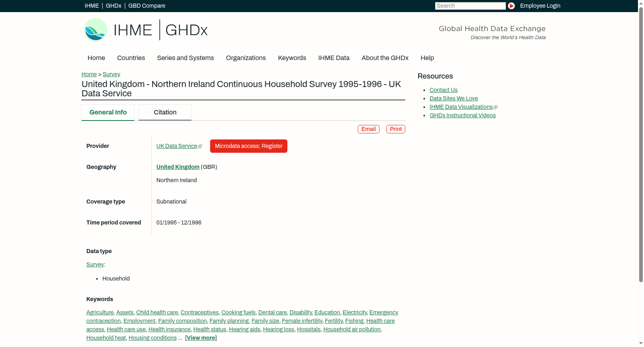Open the Contraceptives keyword

(x=200, y=312)
